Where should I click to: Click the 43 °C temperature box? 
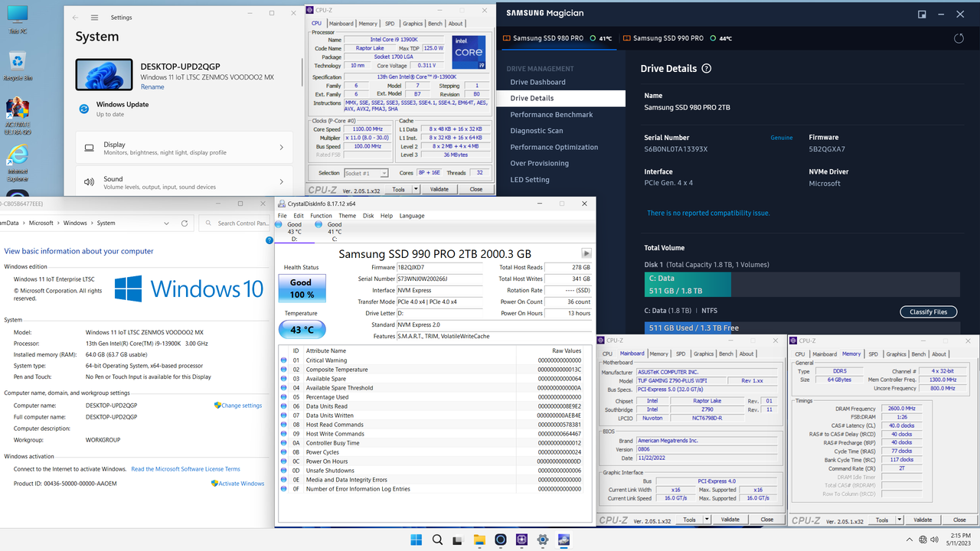click(x=302, y=330)
